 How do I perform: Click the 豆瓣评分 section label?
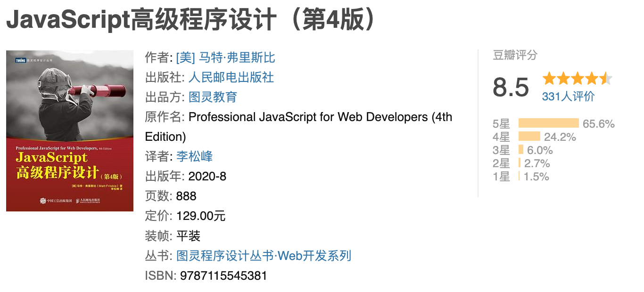[x=515, y=55]
